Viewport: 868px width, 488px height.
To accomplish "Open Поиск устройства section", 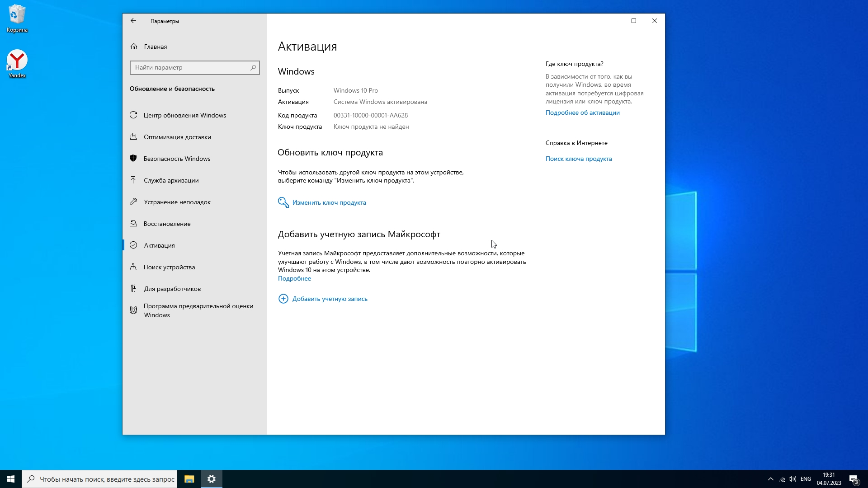I will point(169,267).
